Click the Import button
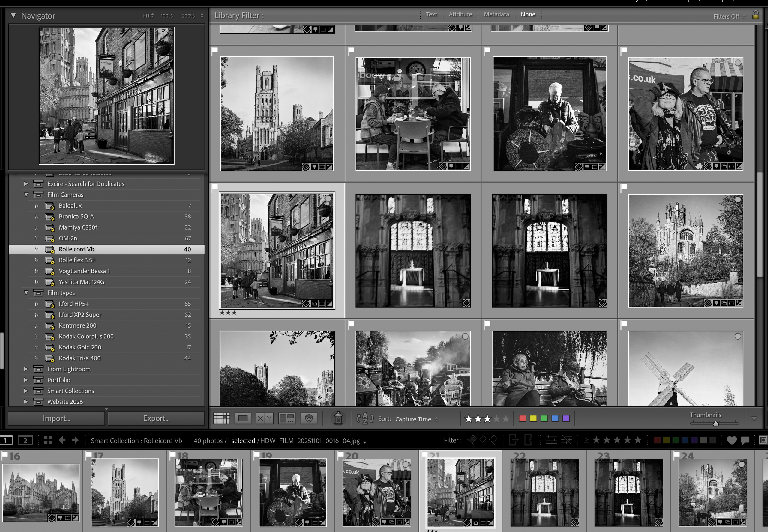 (56, 418)
